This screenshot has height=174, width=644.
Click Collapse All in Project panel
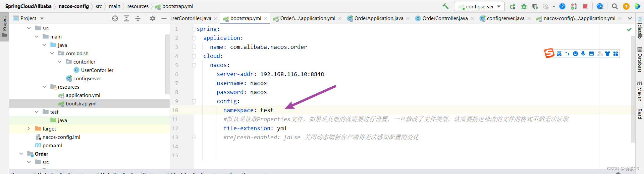coord(138,18)
